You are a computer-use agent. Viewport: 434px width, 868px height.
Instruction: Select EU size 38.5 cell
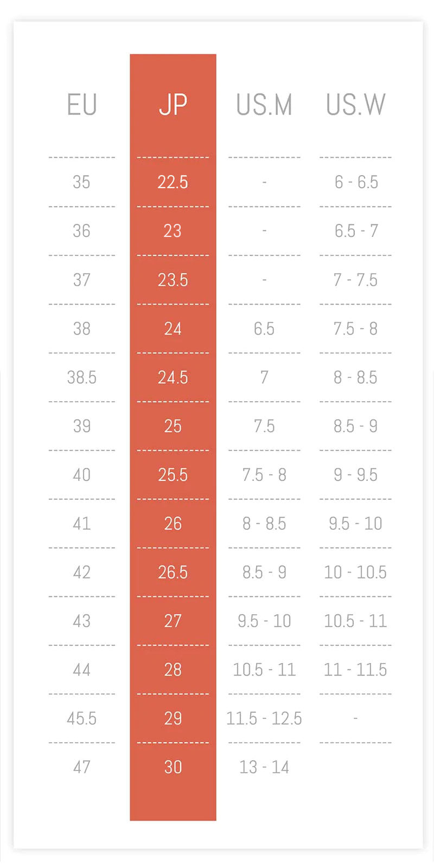point(82,377)
